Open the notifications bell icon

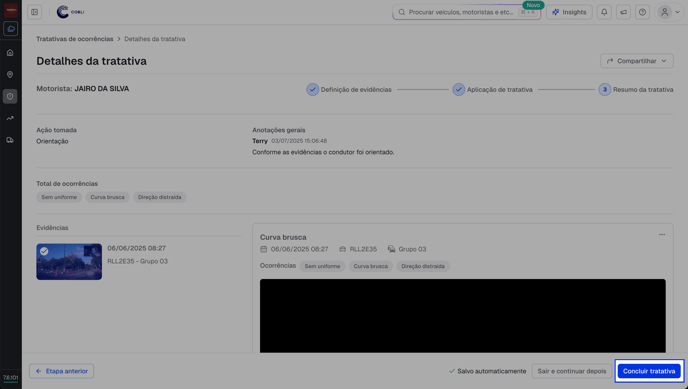tap(604, 12)
